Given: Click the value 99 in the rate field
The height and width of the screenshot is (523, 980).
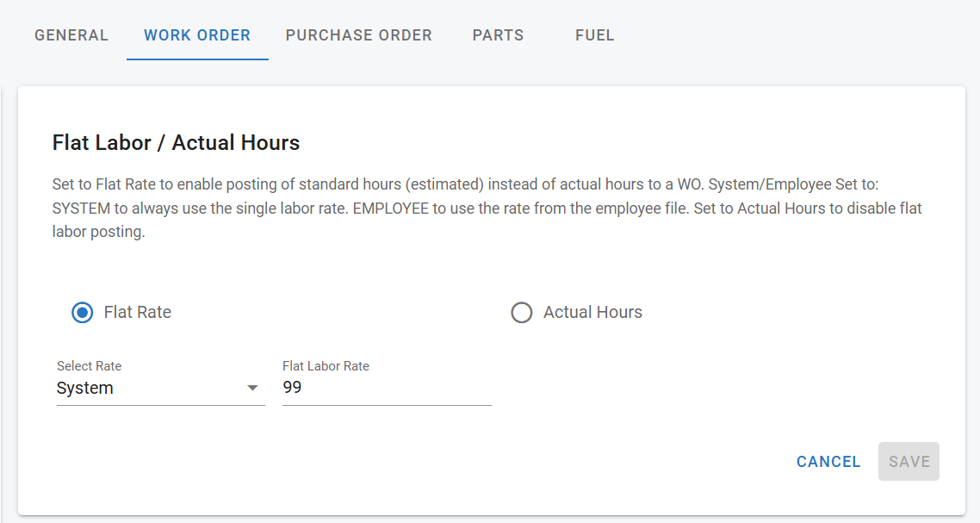Looking at the screenshot, I should pyautogui.click(x=292, y=388).
